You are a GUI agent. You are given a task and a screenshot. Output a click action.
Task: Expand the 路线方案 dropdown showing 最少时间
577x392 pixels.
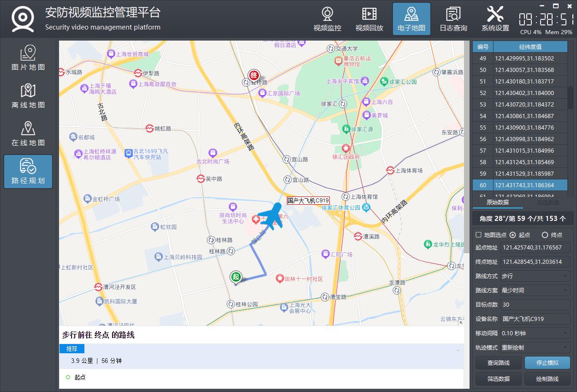pos(535,290)
